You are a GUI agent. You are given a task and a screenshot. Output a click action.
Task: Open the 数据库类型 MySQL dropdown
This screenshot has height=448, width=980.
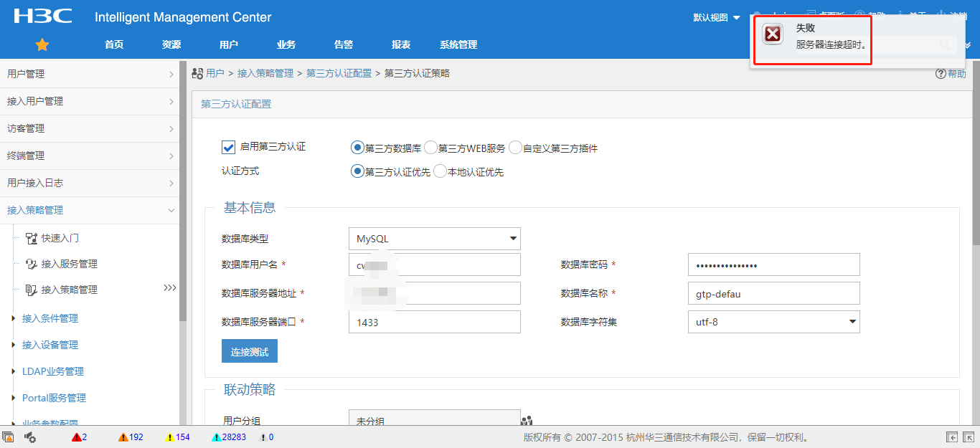(x=434, y=239)
